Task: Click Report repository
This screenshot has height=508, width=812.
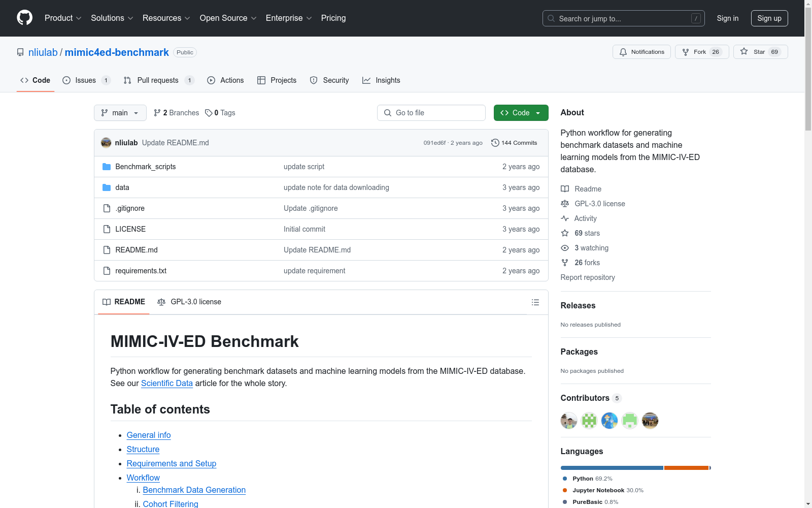Action: [x=588, y=277]
